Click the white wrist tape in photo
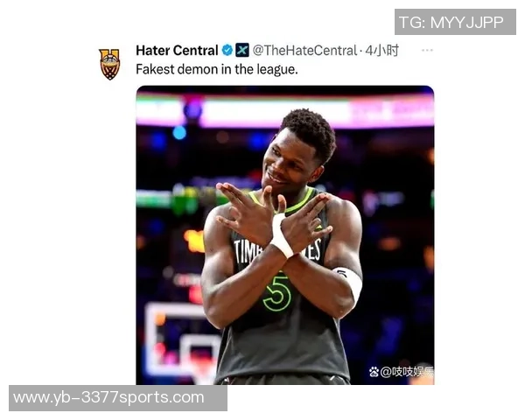The height and width of the screenshot is (420, 525). 281,235
